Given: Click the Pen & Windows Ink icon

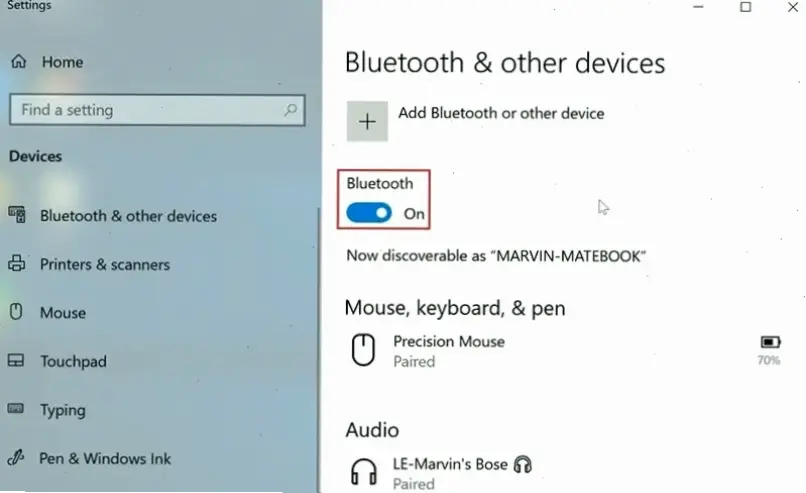Looking at the screenshot, I should pyautogui.click(x=16, y=458).
